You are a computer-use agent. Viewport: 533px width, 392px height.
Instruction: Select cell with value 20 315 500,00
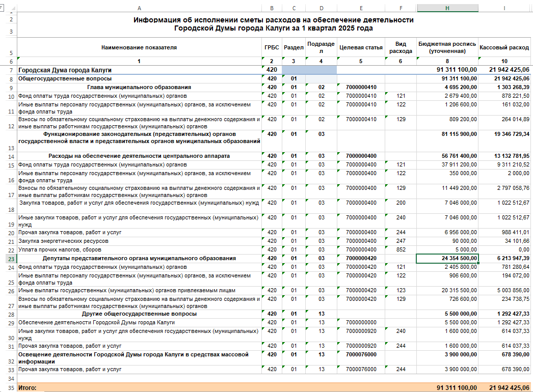coord(447,290)
